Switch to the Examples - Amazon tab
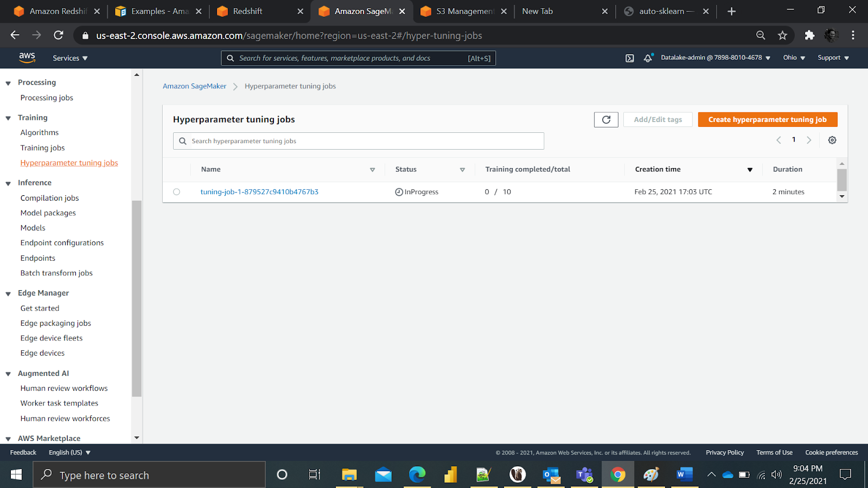The width and height of the screenshot is (868, 488). (x=158, y=11)
